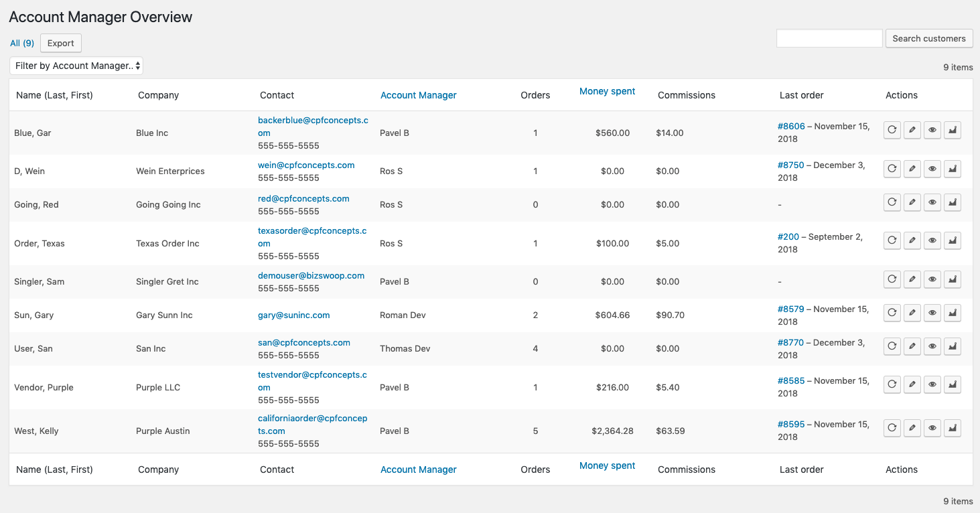Edit Vendor, Purple with pencil icon

[912, 384]
